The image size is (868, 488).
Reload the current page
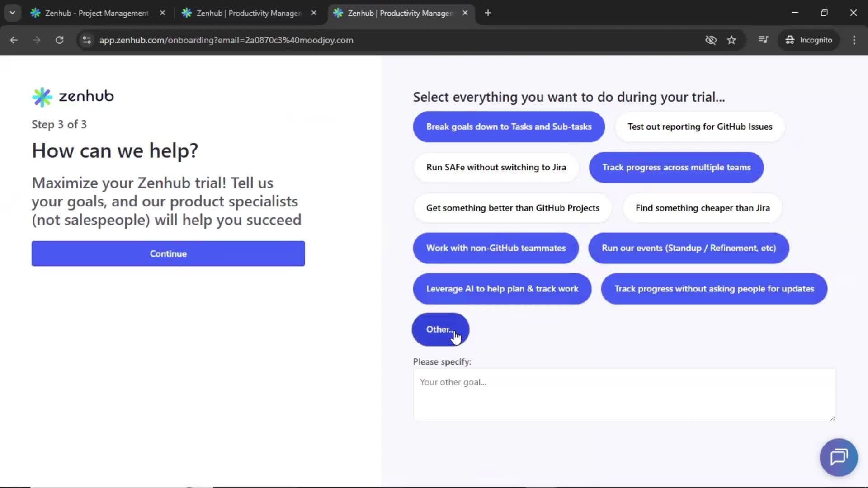pyautogui.click(x=59, y=40)
